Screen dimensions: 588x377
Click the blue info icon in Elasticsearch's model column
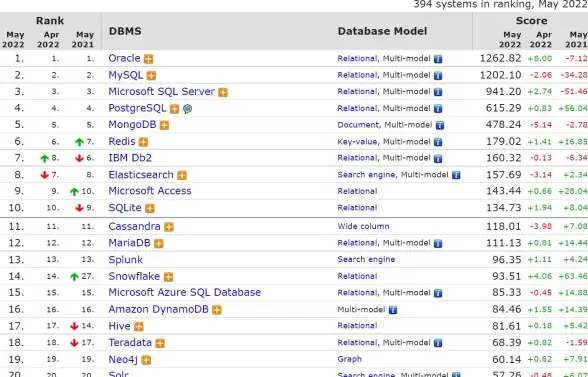pos(456,175)
